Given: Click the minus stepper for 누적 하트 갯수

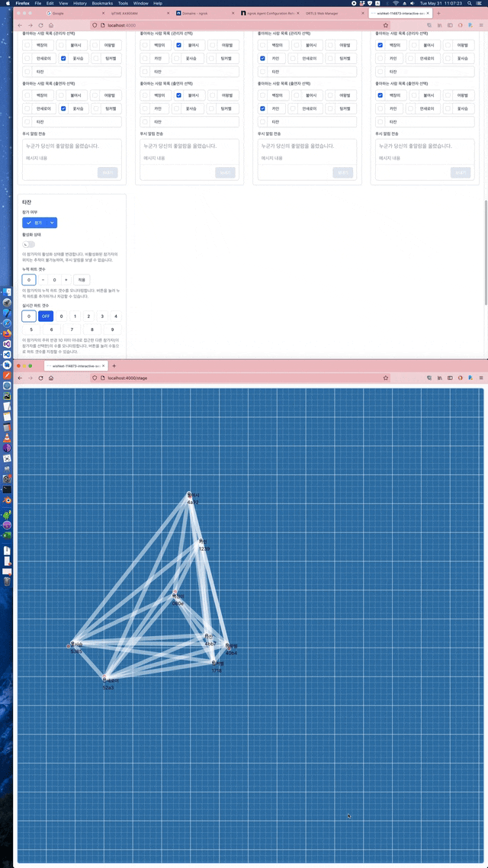Looking at the screenshot, I should (x=43, y=280).
